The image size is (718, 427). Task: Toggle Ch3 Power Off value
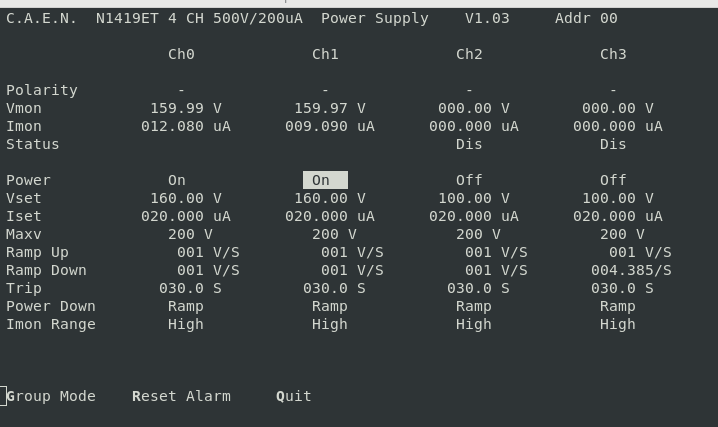[613, 180]
